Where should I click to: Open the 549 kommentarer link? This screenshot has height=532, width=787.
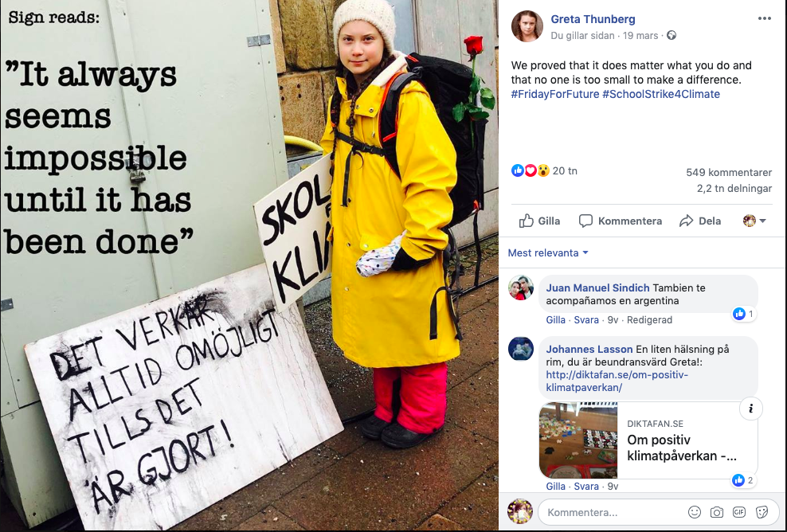tap(729, 172)
